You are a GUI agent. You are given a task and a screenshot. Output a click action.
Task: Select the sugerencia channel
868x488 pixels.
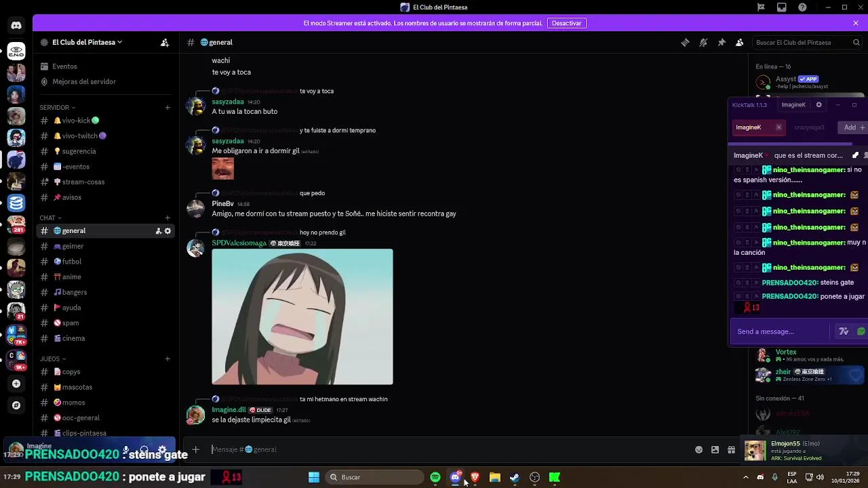(105, 151)
